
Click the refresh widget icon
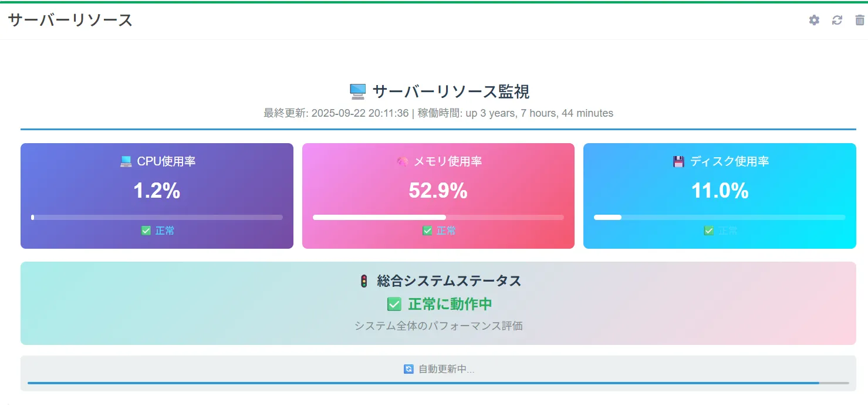[x=837, y=21]
